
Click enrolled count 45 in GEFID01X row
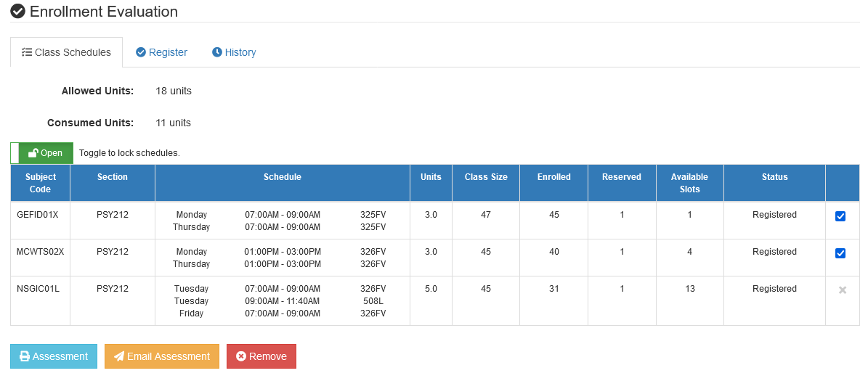pos(553,215)
